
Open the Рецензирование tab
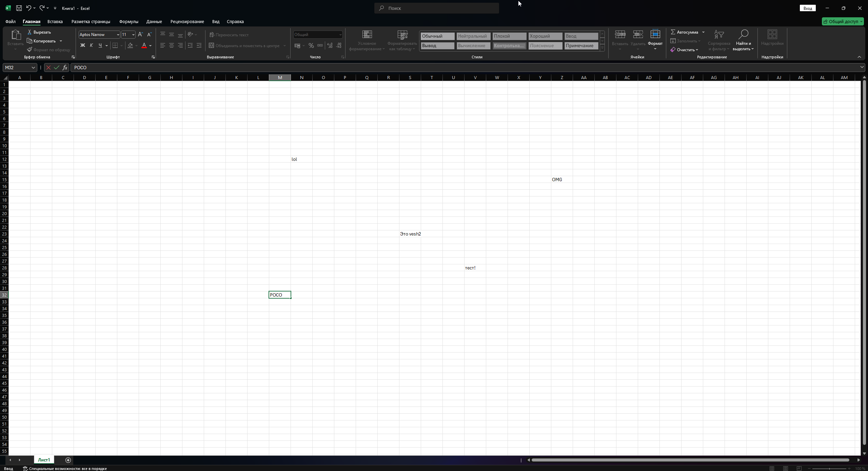click(x=187, y=21)
